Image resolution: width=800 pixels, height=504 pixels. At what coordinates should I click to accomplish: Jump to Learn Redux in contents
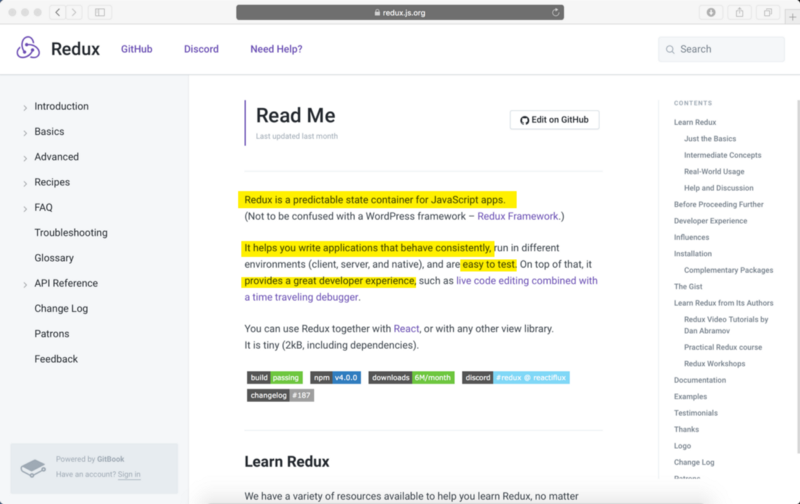click(695, 122)
